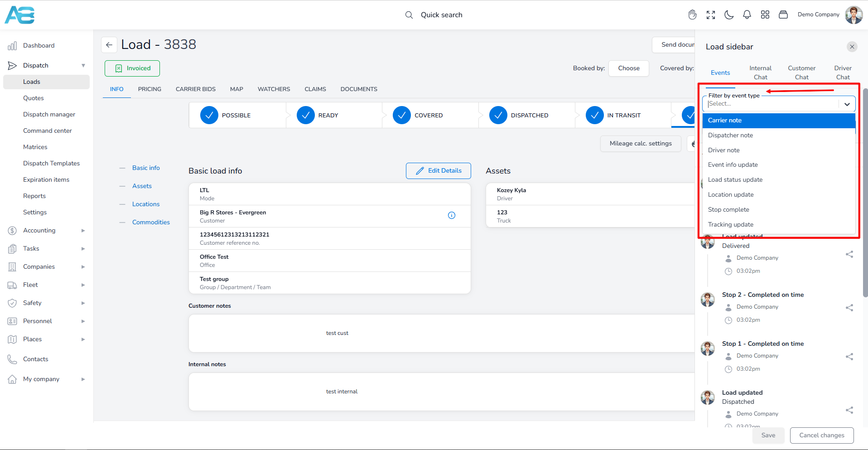Click customer info icon beside Big R Stores
Screen dimensions: 868x450
[x=452, y=216]
